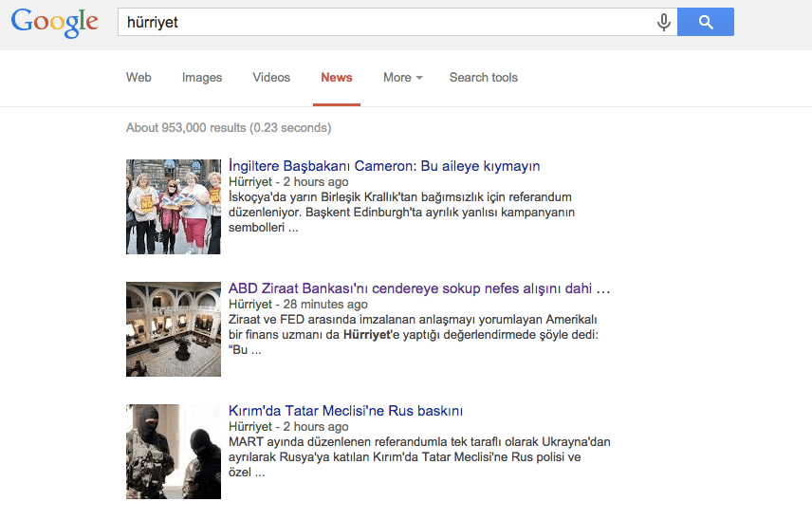Click the Google logo
This screenshot has height=520, width=812.
54,22
